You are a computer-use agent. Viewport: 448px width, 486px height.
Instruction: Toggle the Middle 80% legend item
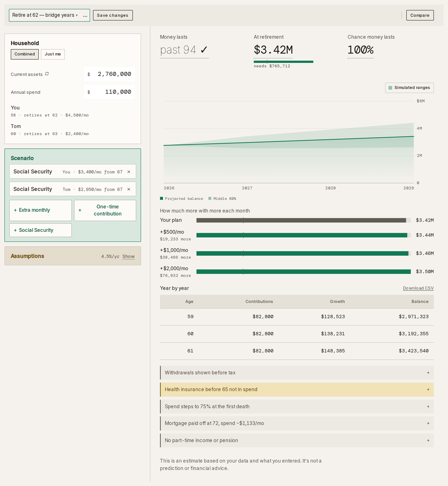point(222,199)
